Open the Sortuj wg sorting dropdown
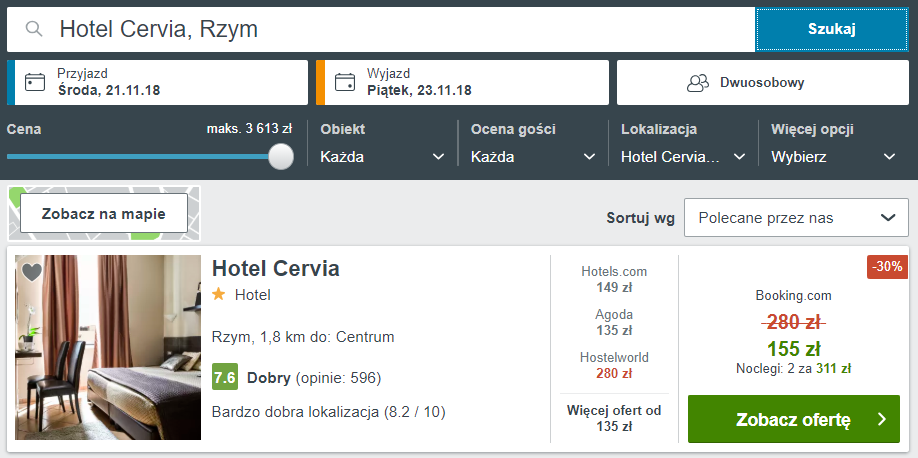918x458 pixels. point(796,218)
